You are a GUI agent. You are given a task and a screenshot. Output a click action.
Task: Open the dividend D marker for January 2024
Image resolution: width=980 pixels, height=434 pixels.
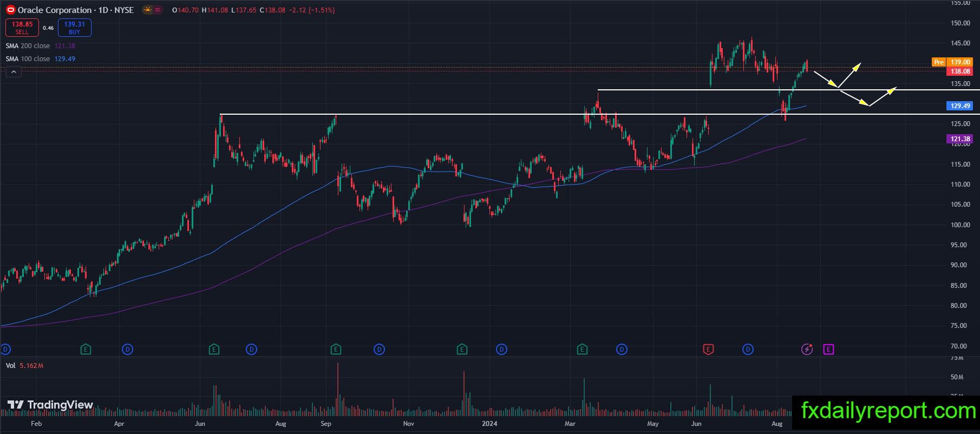point(502,350)
